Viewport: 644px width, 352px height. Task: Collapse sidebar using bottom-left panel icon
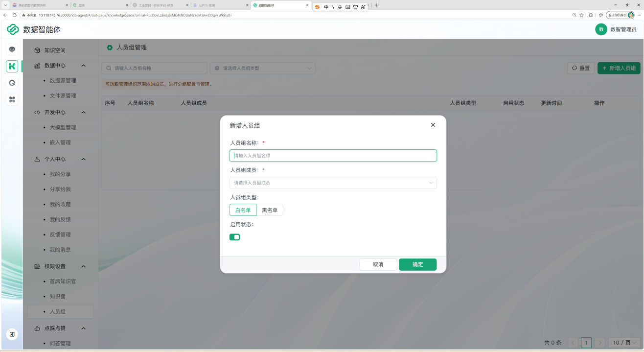pos(12,334)
